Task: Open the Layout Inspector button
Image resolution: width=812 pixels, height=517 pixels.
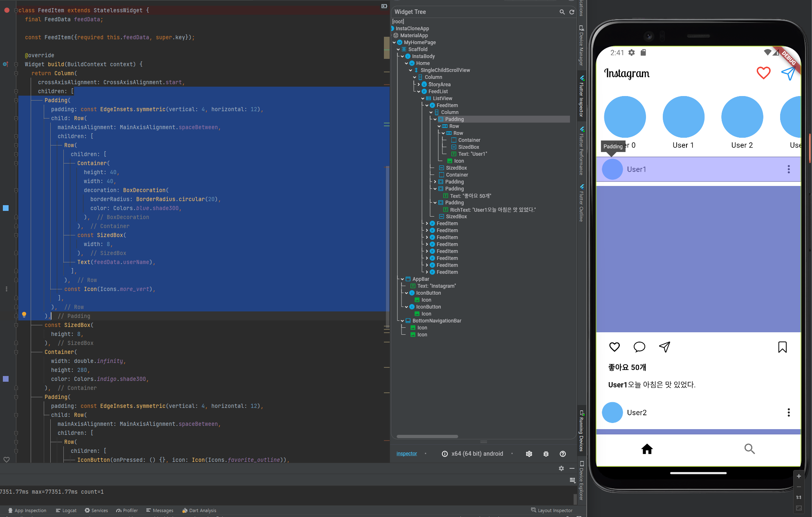Action: (x=552, y=510)
